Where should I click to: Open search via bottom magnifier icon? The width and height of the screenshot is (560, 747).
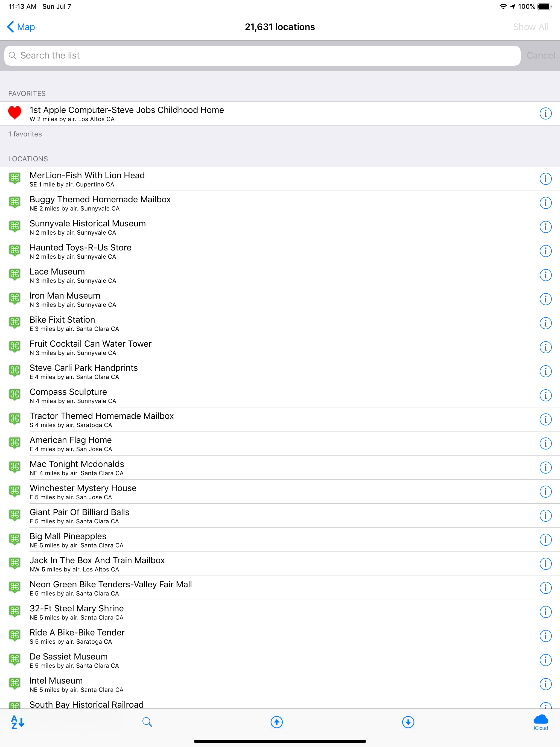tap(147, 722)
